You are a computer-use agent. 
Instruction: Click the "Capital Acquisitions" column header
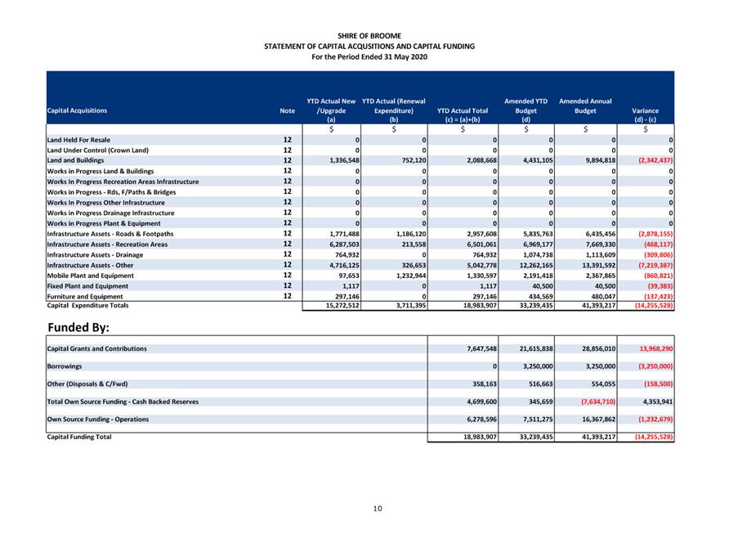pos(77,110)
